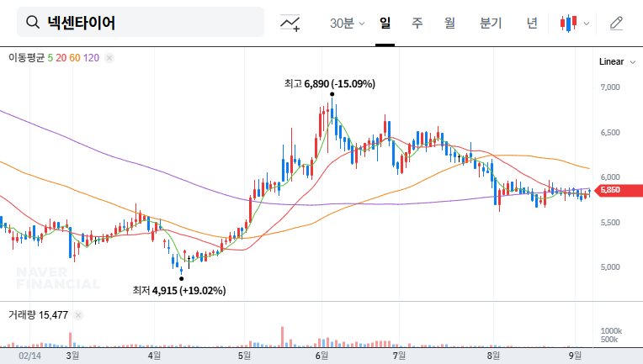Click the 6월 date axis label
This screenshot has width=643, height=364.
tap(321, 356)
